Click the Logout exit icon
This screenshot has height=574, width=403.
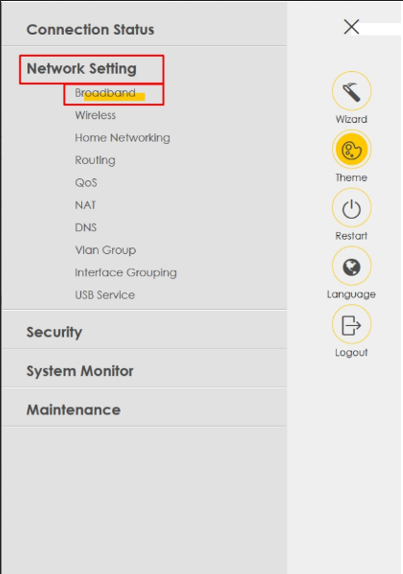pos(351,325)
